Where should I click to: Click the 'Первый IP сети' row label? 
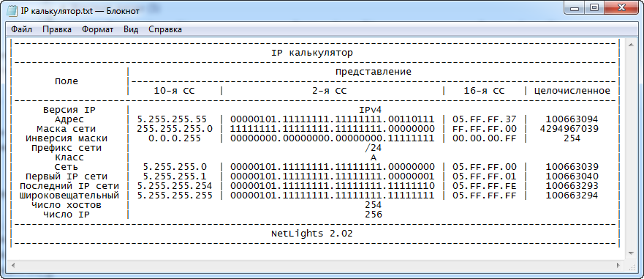pyautogui.click(x=67, y=176)
